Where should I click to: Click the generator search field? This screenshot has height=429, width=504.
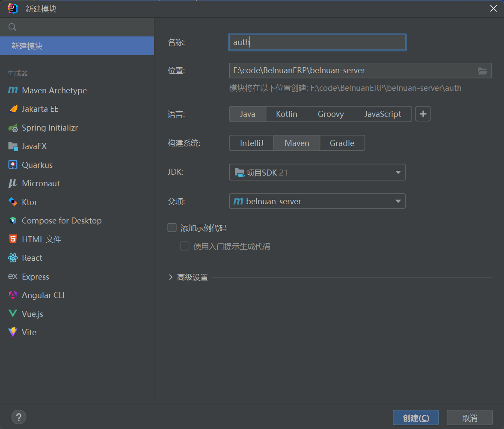tap(77, 27)
